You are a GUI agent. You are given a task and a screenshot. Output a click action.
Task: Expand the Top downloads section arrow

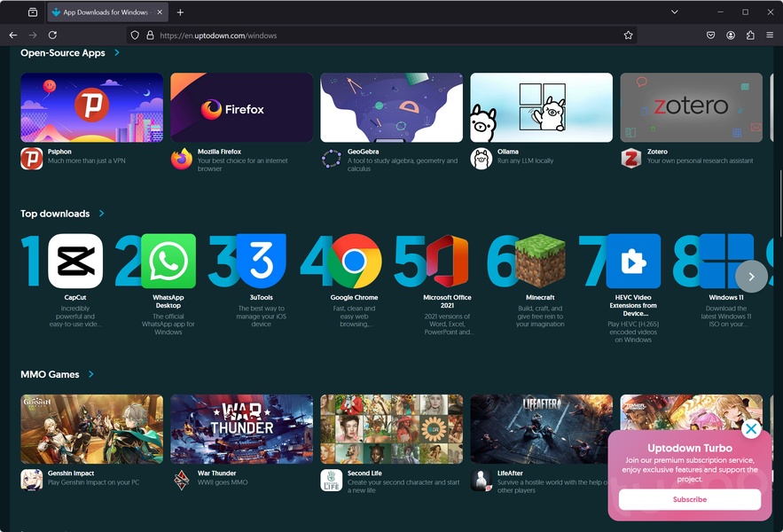102,214
